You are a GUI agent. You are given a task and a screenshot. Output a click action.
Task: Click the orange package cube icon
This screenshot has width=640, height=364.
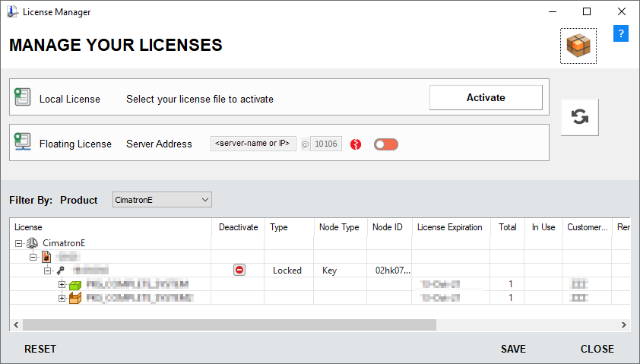click(x=578, y=46)
